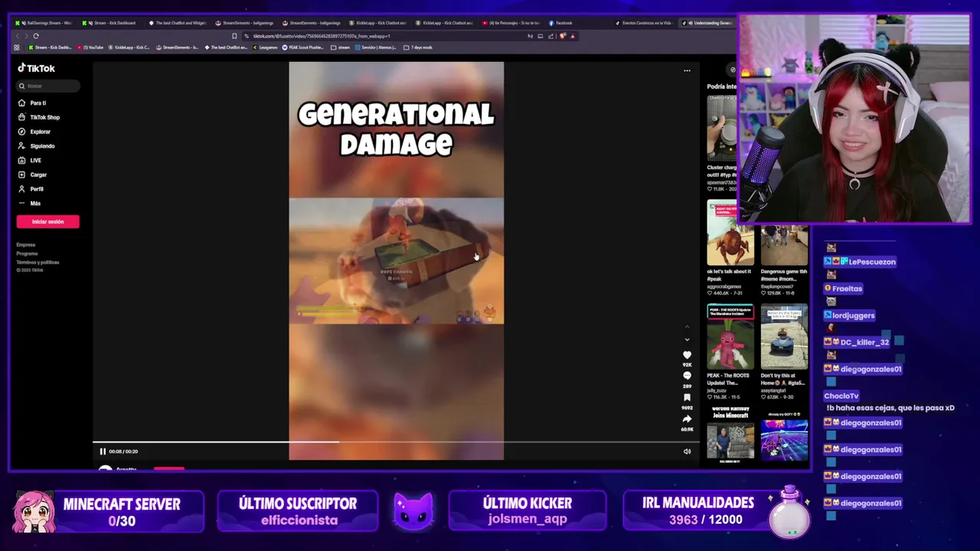Open Servidor Aternos bookmark
This screenshot has height=551, width=980.
(377, 47)
